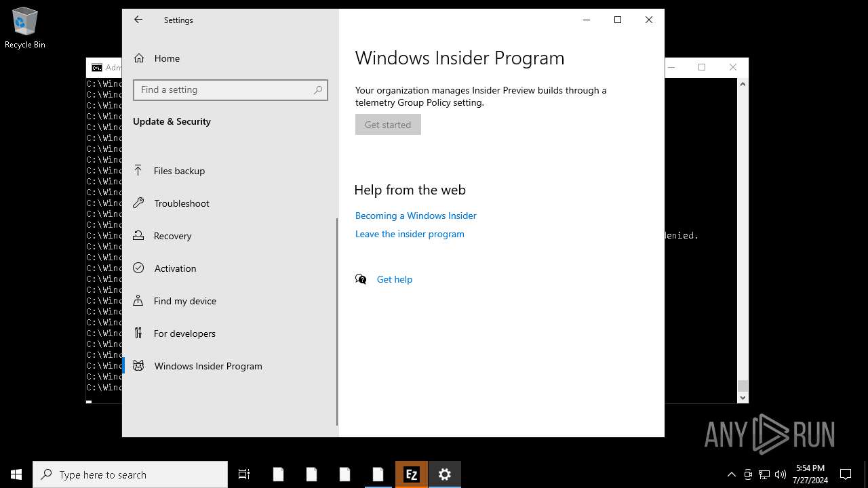
Task: Click the Get help chat bubble icon
Action: (361, 279)
